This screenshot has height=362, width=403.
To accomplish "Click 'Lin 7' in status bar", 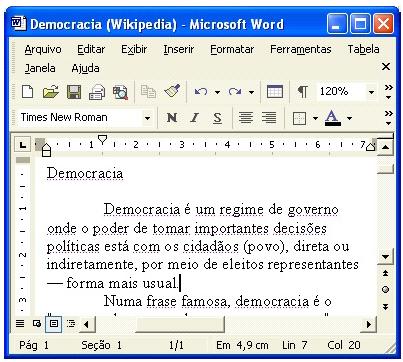I will point(295,345).
